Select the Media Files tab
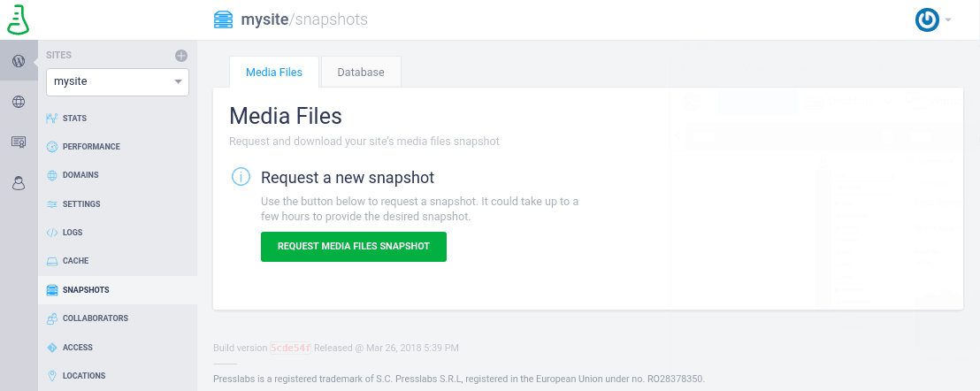Viewport: 980px width, 391px height. pos(274,72)
